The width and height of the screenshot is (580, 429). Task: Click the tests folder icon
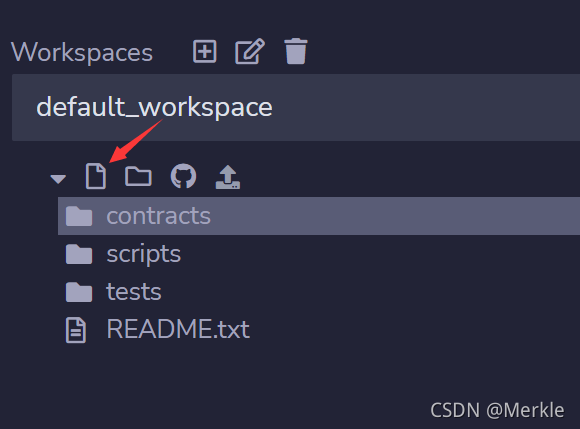79,292
